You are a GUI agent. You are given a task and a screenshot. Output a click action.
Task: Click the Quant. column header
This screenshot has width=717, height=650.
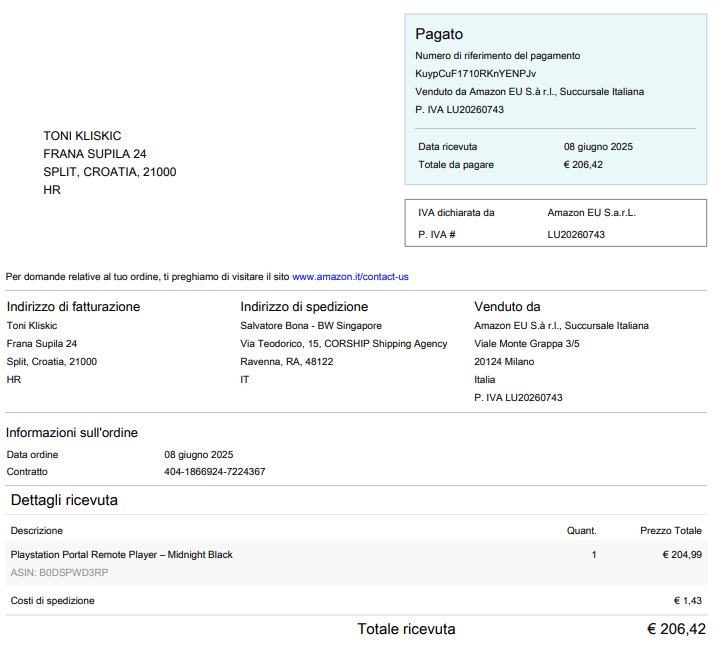tap(581, 531)
